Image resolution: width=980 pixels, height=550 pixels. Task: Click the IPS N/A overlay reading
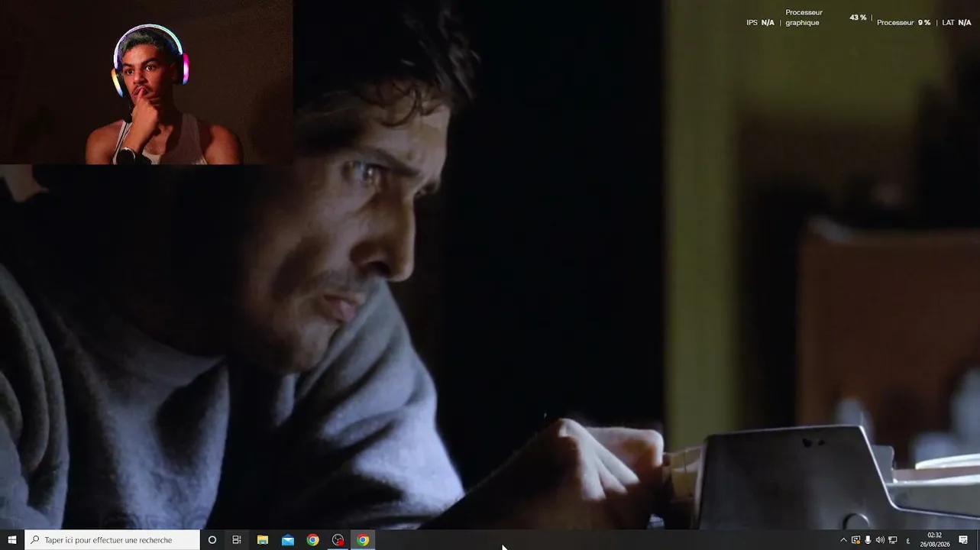tap(760, 23)
